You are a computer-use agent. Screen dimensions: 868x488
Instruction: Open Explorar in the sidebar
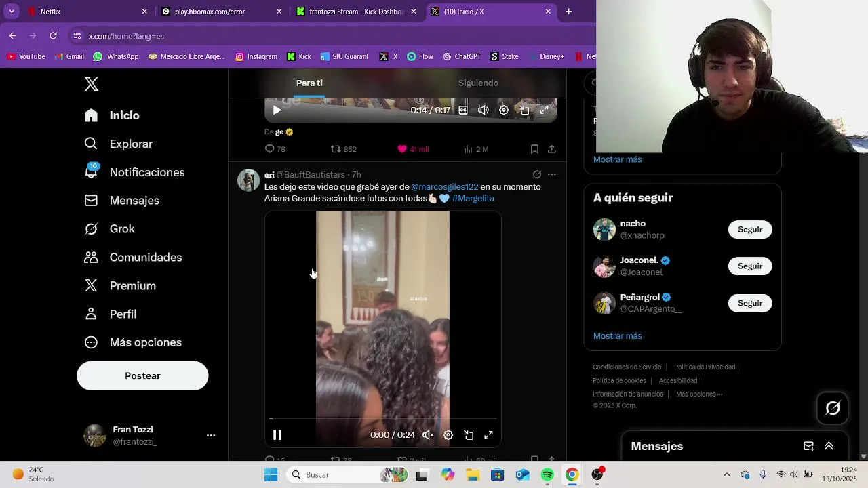pos(118,144)
